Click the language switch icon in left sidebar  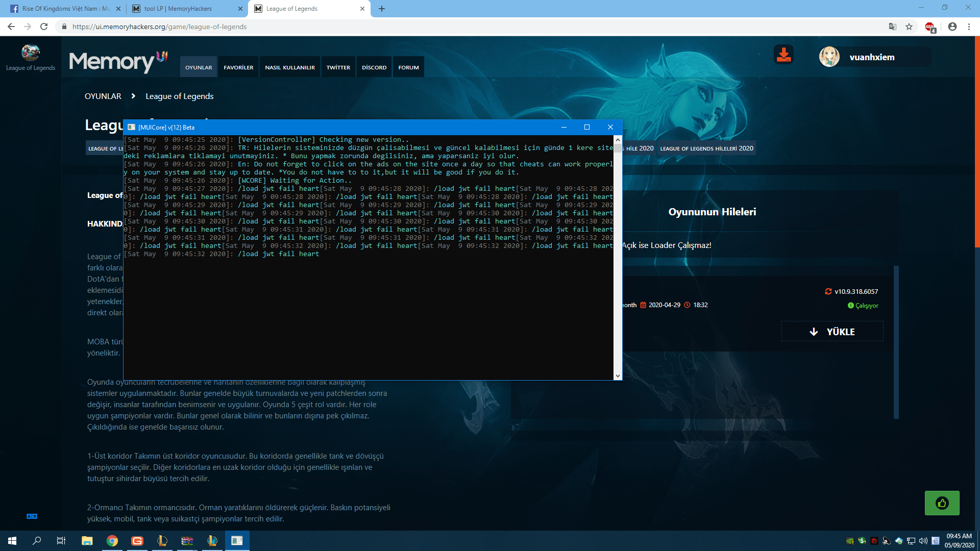click(x=32, y=516)
